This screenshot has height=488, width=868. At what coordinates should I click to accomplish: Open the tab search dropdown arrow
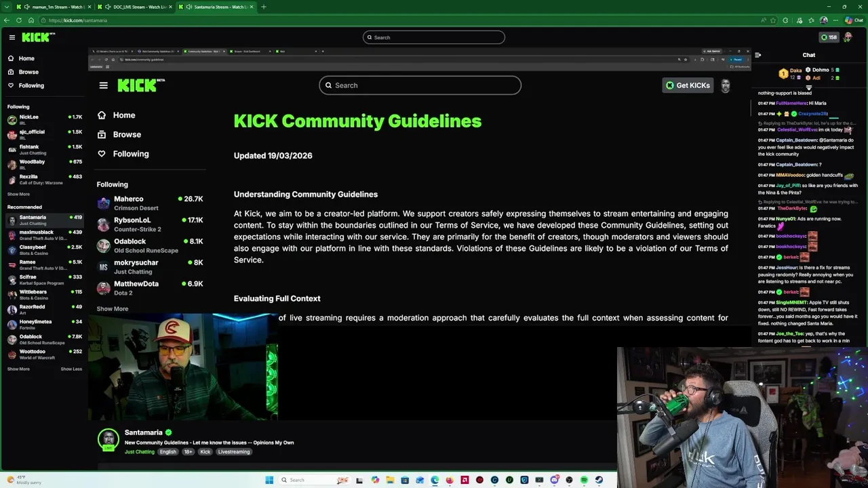pyautogui.click(x=7, y=7)
